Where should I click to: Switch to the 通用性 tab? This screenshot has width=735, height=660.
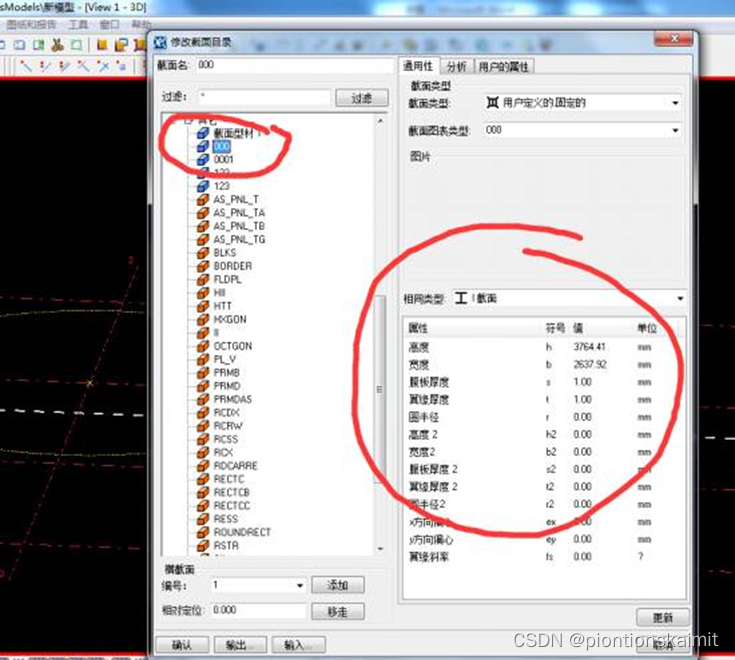pos(418,67)
